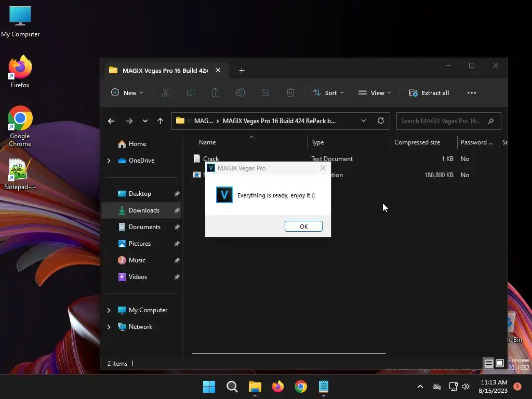
Task: Click the MAG... breadcrumb segment
Action: [x=204, y=121]
